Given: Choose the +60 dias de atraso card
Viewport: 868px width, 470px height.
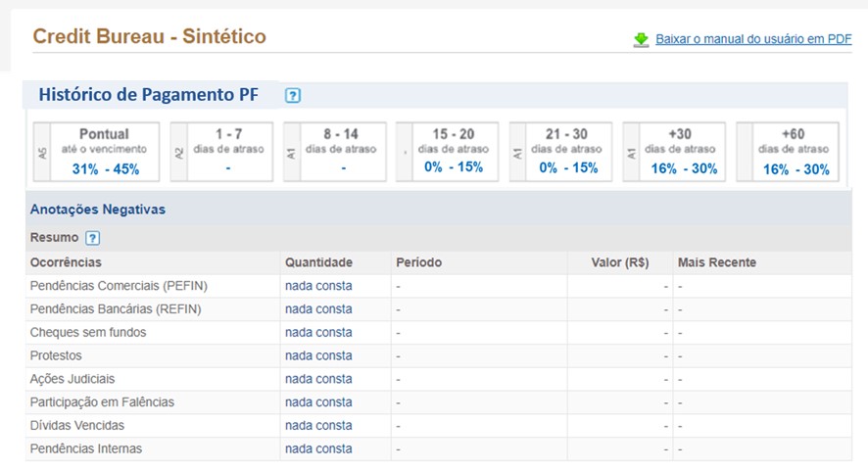Looking at the screenshot, I should tap(788, 152).
